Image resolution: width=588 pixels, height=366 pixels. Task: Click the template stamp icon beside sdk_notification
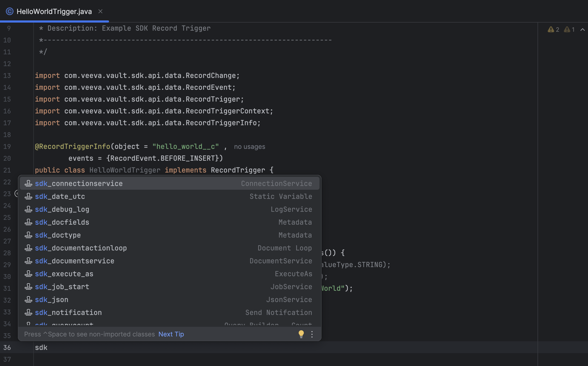click(x=28, y=312)
